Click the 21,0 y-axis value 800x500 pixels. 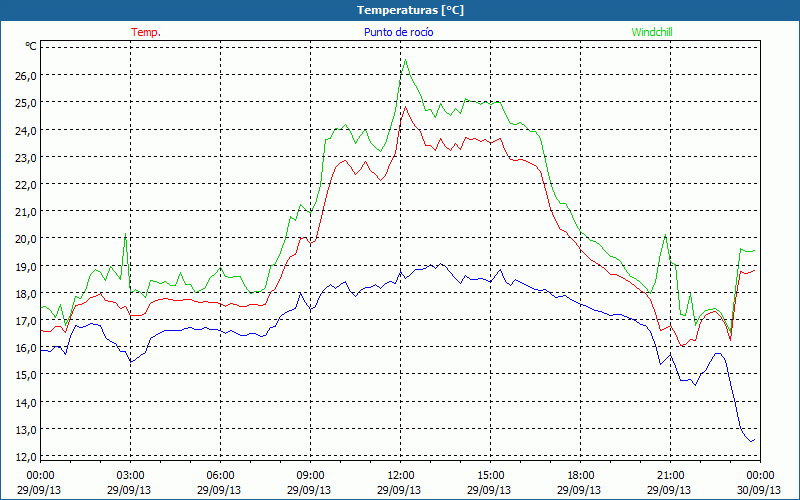click(x=26, y=212)
